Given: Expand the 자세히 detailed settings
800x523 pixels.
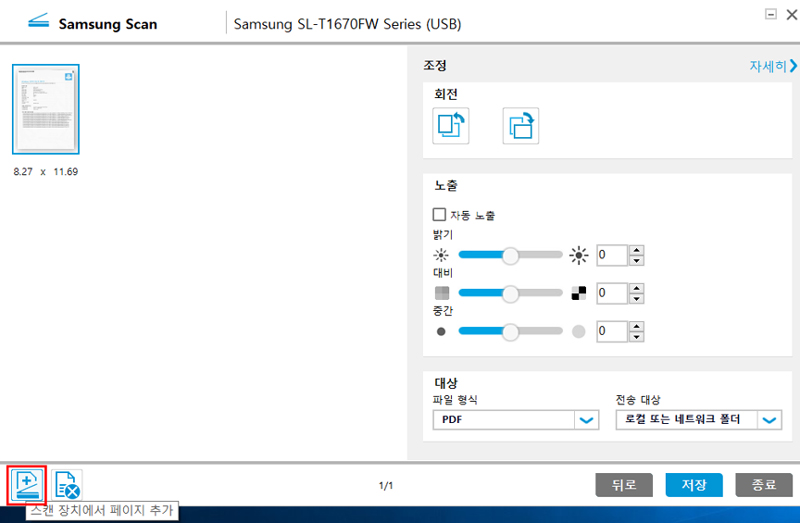Looking at the screenshot, I should (772, 66).
